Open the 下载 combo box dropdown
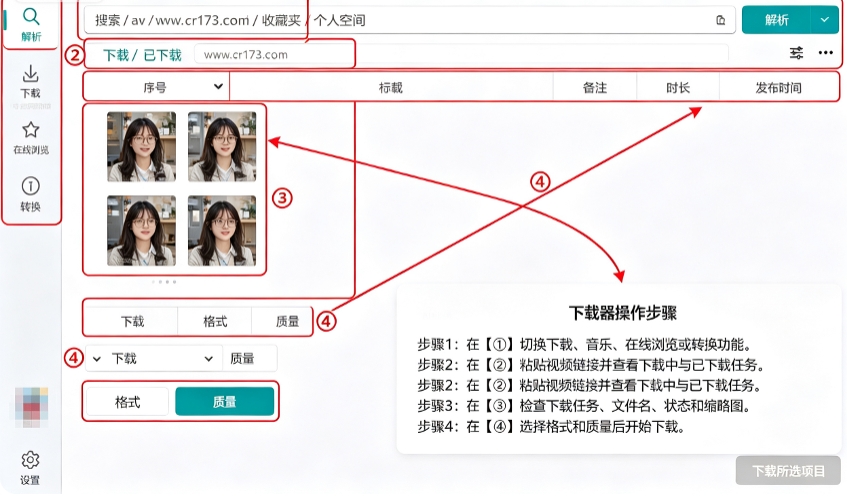This screenshot has width=847, height=497. (x=154, y=359)
